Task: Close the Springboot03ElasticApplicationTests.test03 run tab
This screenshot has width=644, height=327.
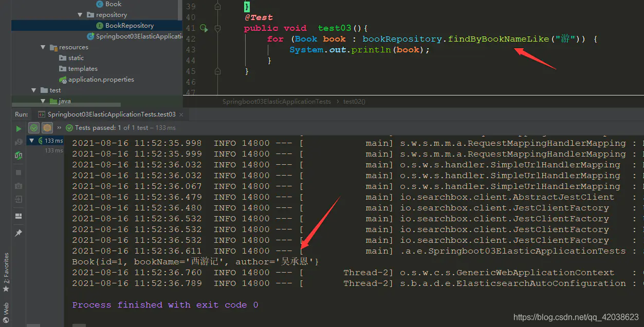Action: click(x=181, y=114)
